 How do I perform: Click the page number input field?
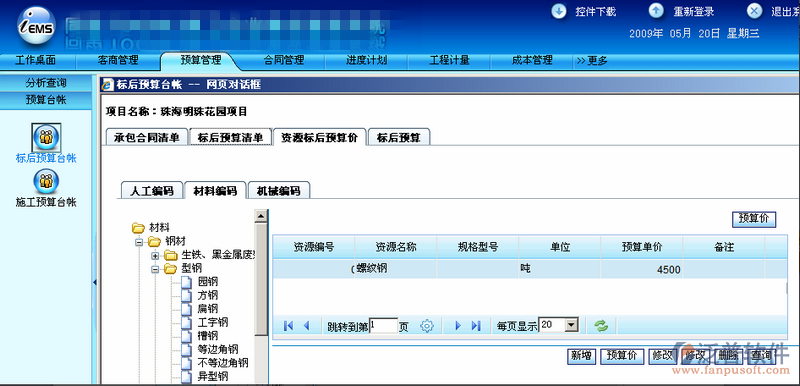click(384, 325)
